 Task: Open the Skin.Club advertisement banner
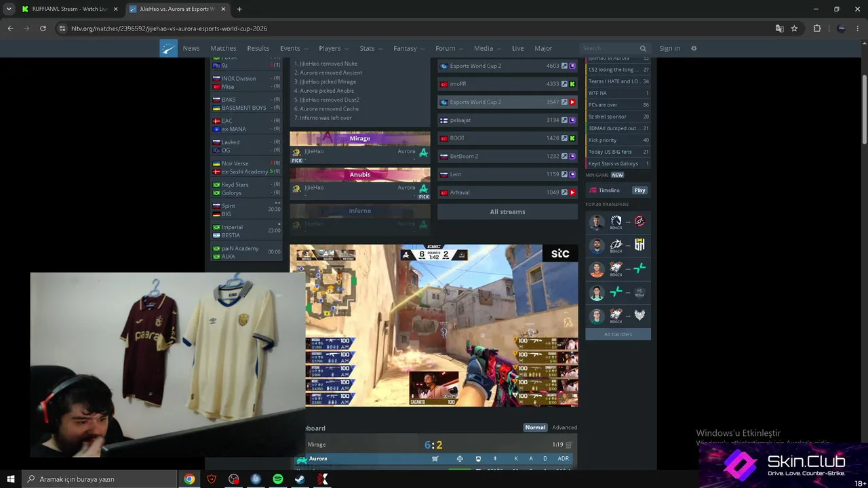pyautogui.click(x=783, y=466)
